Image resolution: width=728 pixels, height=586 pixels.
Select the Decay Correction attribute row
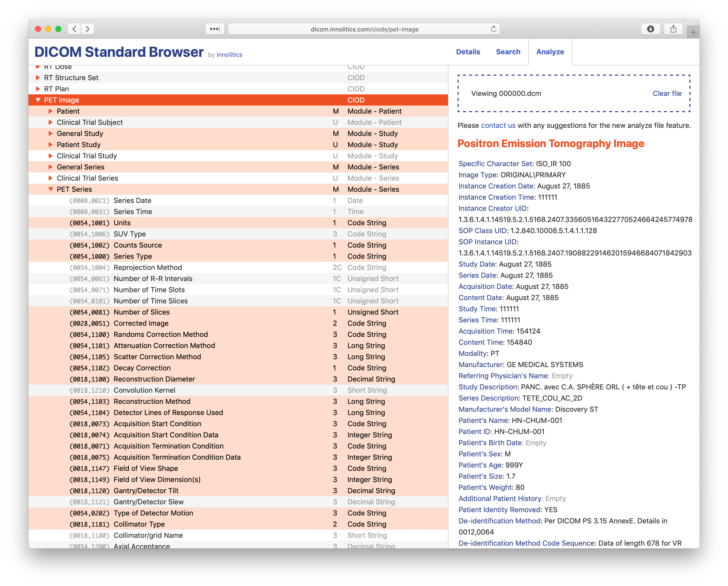click(x=142, y=368)
